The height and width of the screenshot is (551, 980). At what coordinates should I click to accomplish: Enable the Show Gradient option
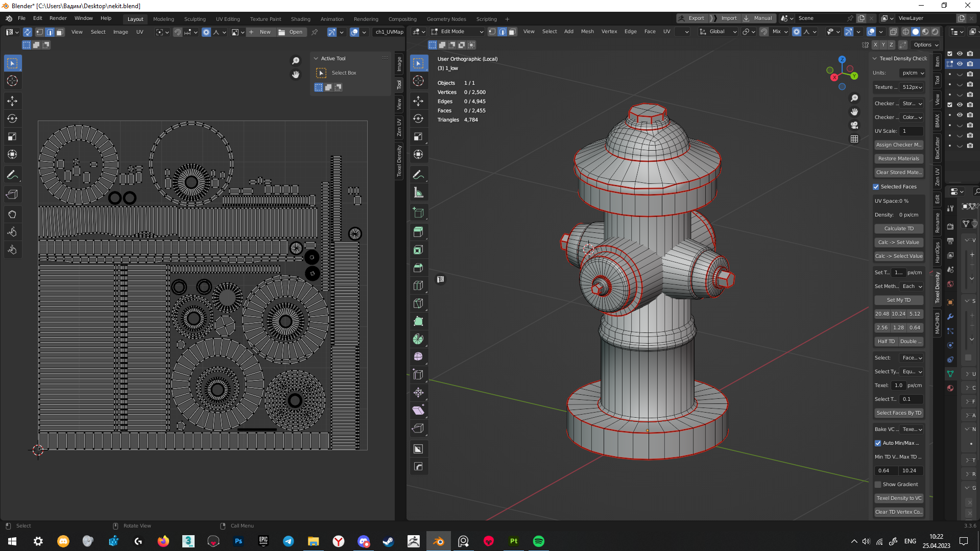pyautogui.click(x=879, y=484)
